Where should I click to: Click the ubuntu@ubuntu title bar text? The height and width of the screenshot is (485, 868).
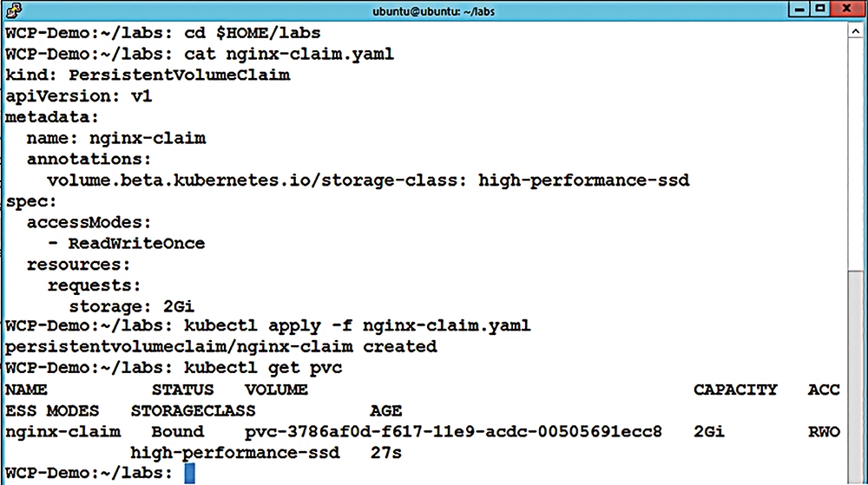coord(433,11)
